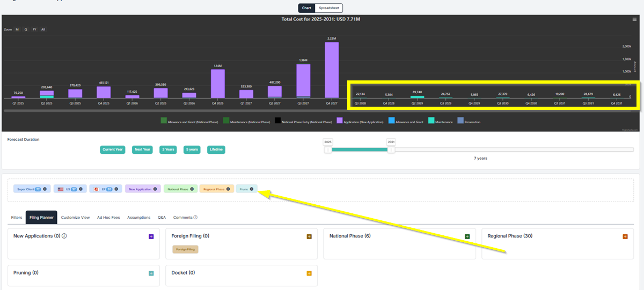Click the Pruning card plus icon

coord(151,273)
